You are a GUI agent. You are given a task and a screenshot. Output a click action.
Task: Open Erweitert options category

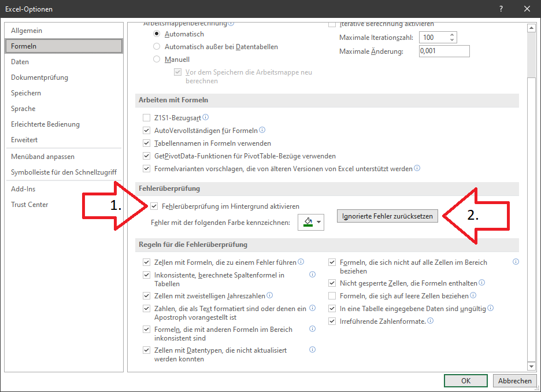64,140
